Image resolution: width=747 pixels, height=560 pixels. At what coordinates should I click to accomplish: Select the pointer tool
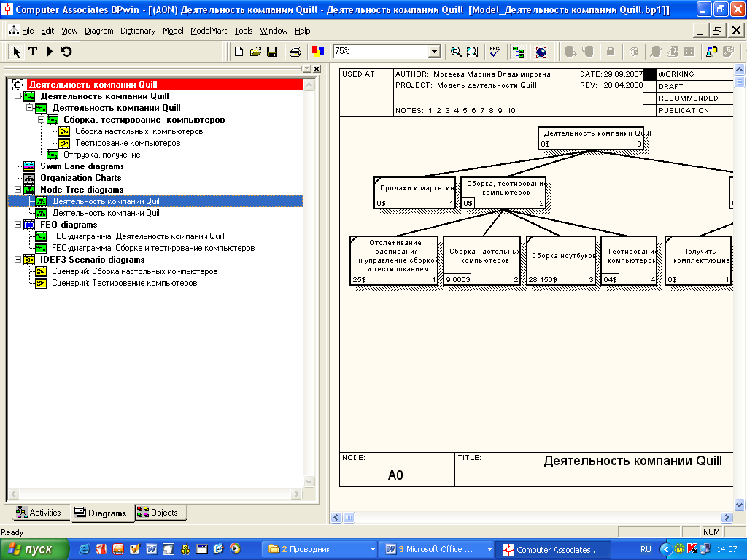coord(17,52)
